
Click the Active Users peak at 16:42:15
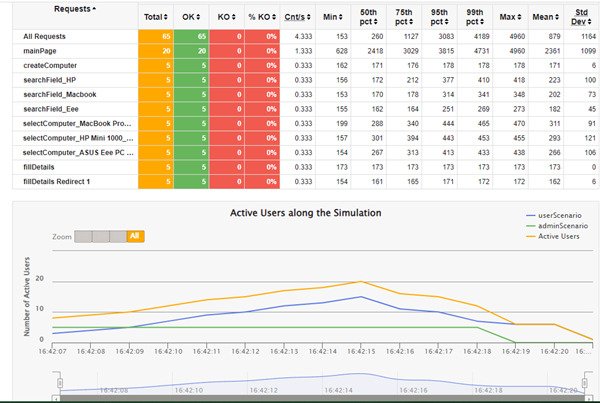pos(361,282)
